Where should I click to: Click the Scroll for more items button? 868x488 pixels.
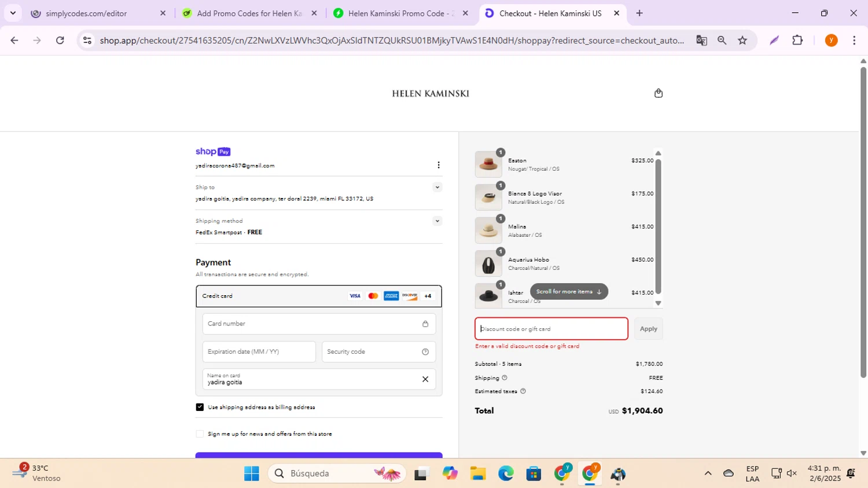pos(569,292)
